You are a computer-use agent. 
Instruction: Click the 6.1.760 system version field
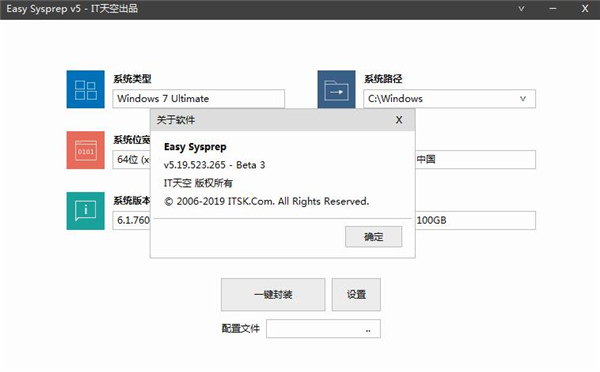pos(131,220)
